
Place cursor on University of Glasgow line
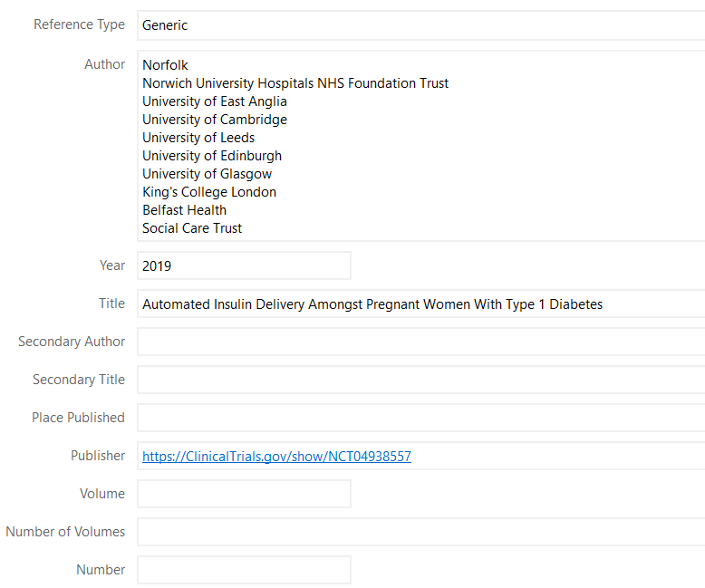[x=207, y=174]
